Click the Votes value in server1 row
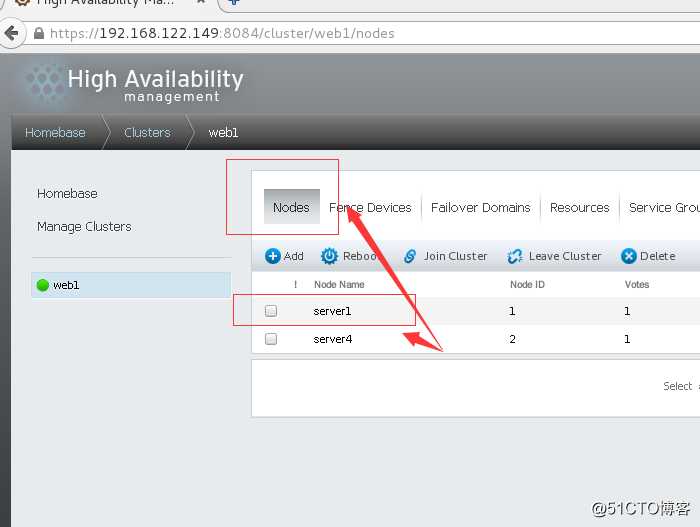The height and width of the screenshot is (527, 700). click(x=627, y=311)
